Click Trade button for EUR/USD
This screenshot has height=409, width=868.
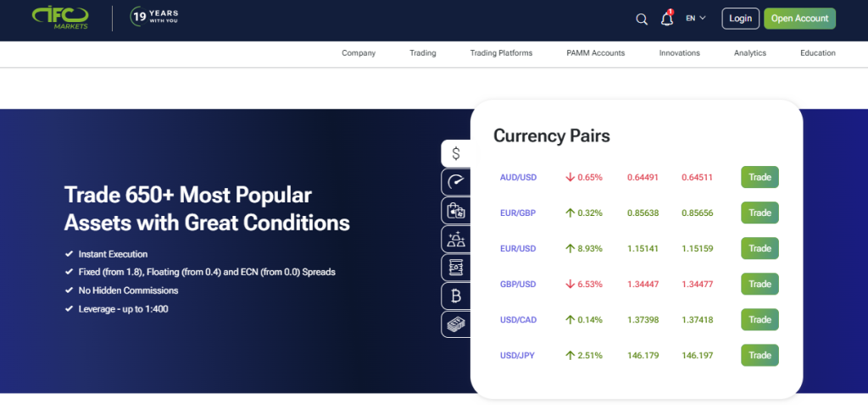click(759, 249)
